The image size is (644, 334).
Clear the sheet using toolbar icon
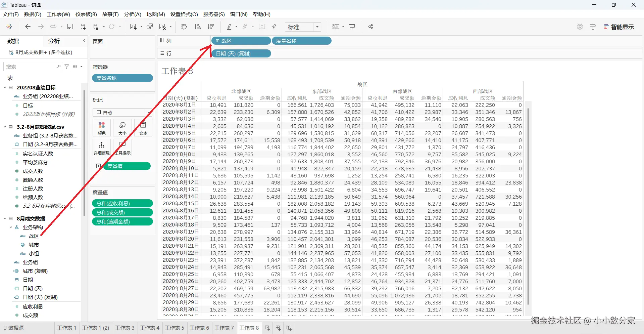click(x=163, y=27)
